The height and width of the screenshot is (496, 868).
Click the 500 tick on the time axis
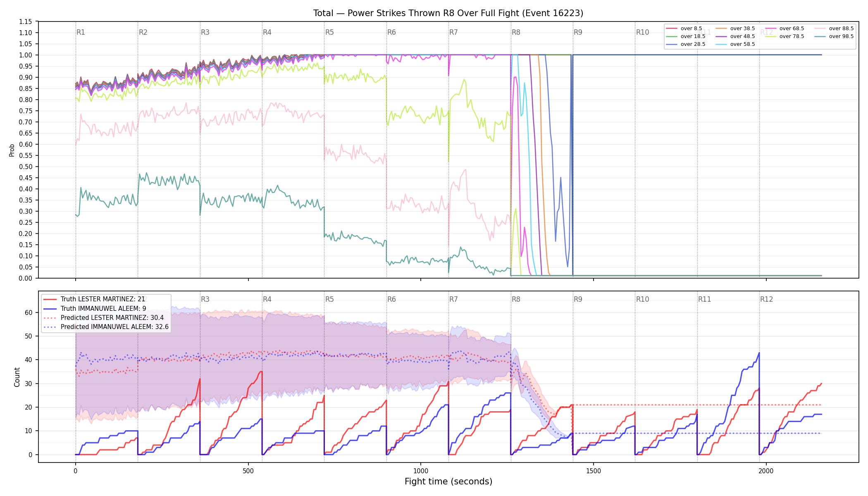click(x=248, y=471)
